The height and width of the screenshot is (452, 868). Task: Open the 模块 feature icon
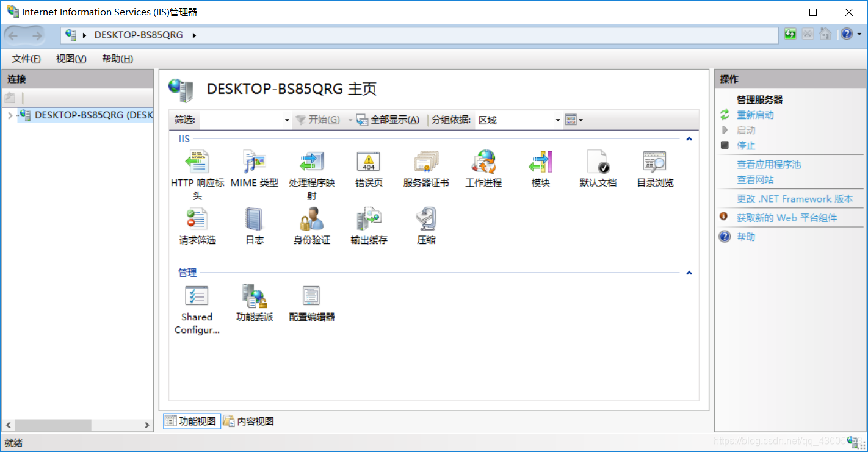(x=541, y=163)
